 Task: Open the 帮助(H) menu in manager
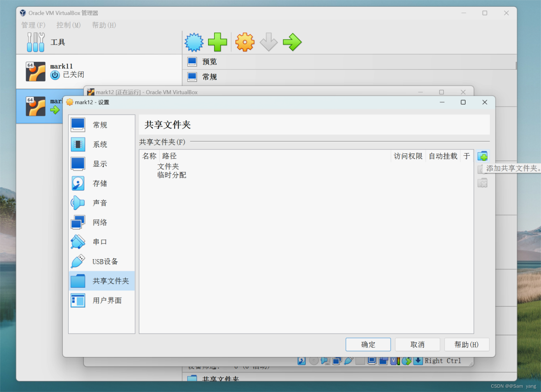(104, 25)
